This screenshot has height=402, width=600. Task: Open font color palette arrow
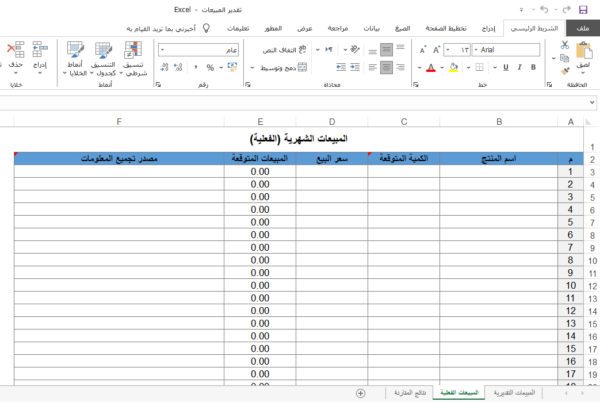pos(419,68)
